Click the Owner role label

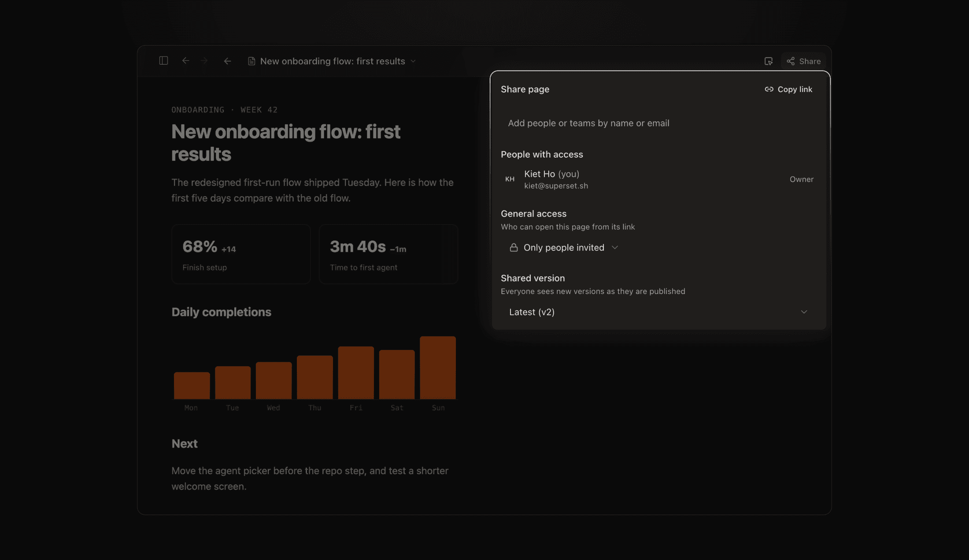tap(802, 179)
